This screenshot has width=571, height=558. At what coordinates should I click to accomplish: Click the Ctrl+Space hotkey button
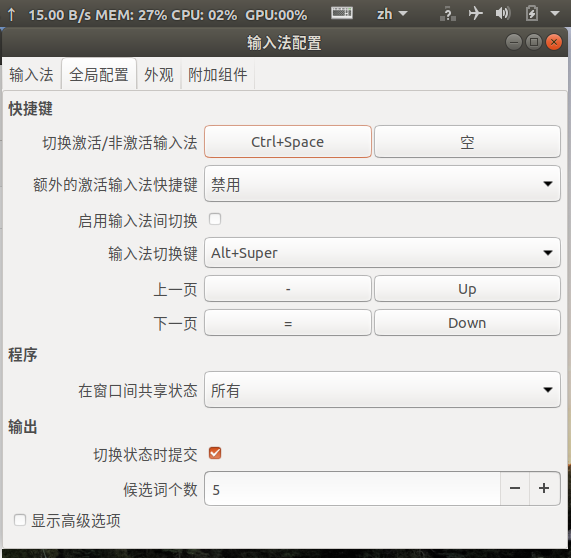click(288, 142)
